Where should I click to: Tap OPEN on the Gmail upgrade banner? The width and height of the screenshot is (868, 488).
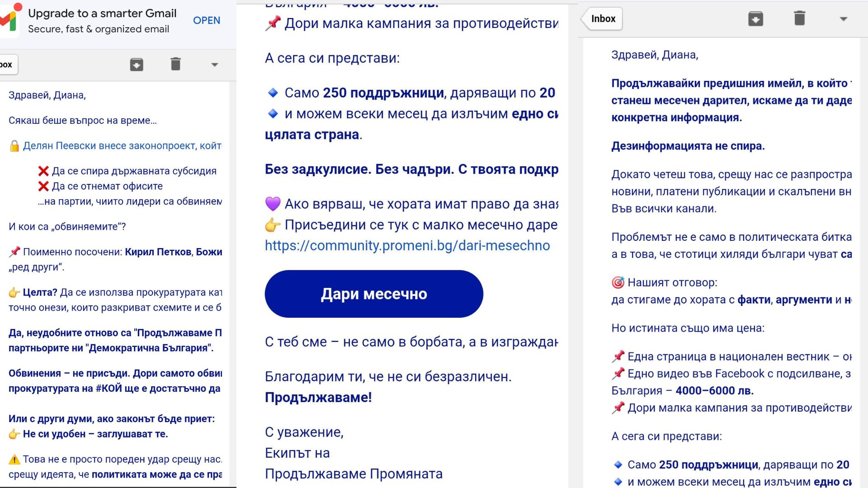click(207, 20)
